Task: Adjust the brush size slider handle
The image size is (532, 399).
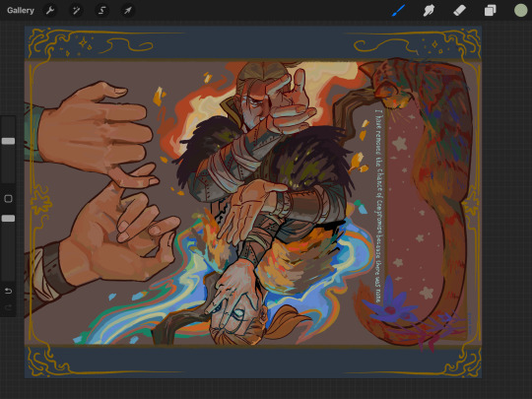Action: 8,141
